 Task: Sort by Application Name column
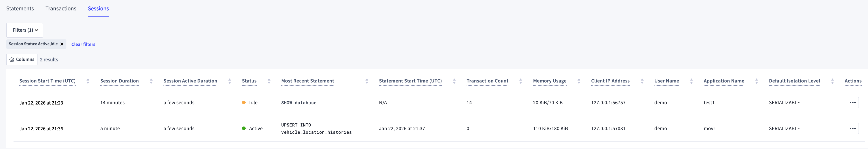pyautogui.click(x=756, y=81)
